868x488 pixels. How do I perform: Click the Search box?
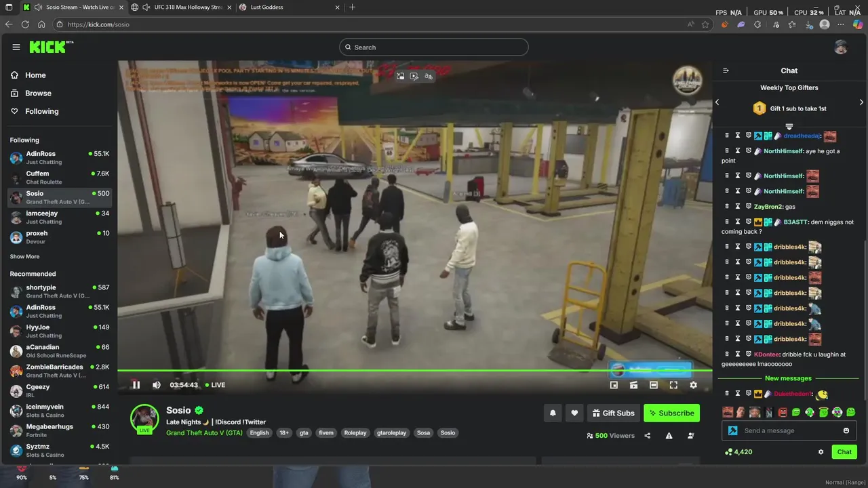(x=434, y=47)
